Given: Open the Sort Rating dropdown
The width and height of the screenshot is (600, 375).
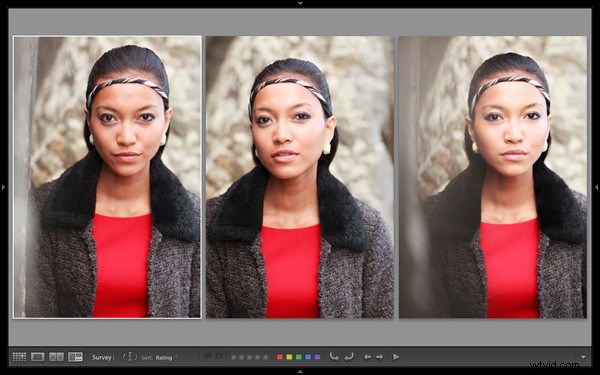Looking at the screenshot, I should click(x=166, y=357).
